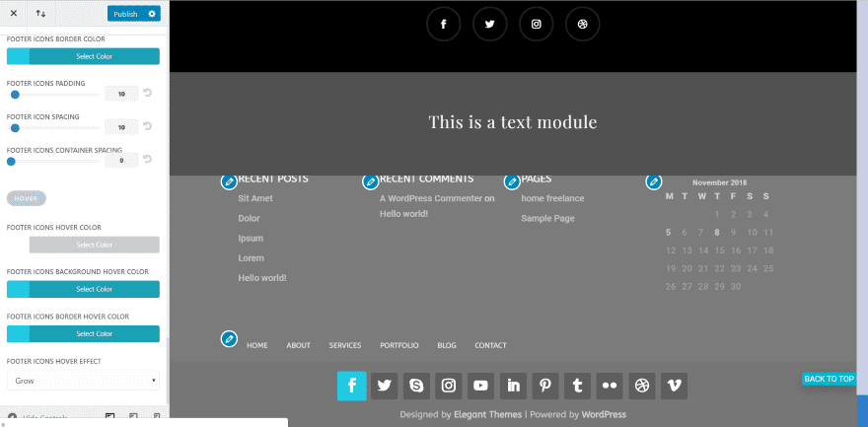868x427 pixels.
Task: Open the Elegant Themes link
Action: tap(487, 415)
